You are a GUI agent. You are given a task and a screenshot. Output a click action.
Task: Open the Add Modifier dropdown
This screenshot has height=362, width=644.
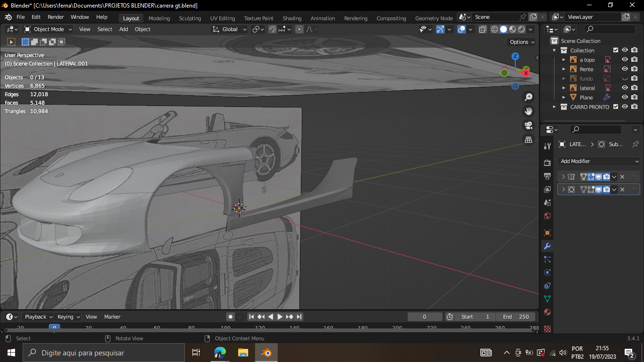[x=599, y=161]
